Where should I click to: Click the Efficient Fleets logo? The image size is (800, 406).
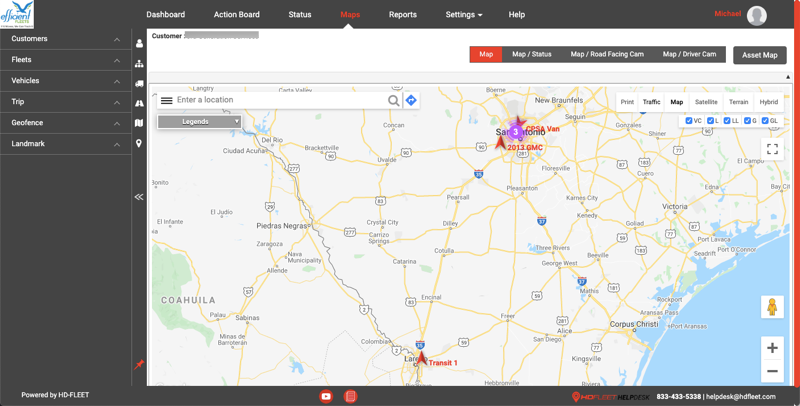[x=17, y=14]
